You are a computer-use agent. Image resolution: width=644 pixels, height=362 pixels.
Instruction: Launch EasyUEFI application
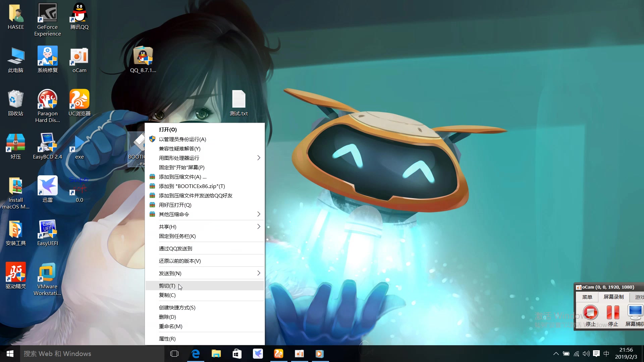(47, 230)
